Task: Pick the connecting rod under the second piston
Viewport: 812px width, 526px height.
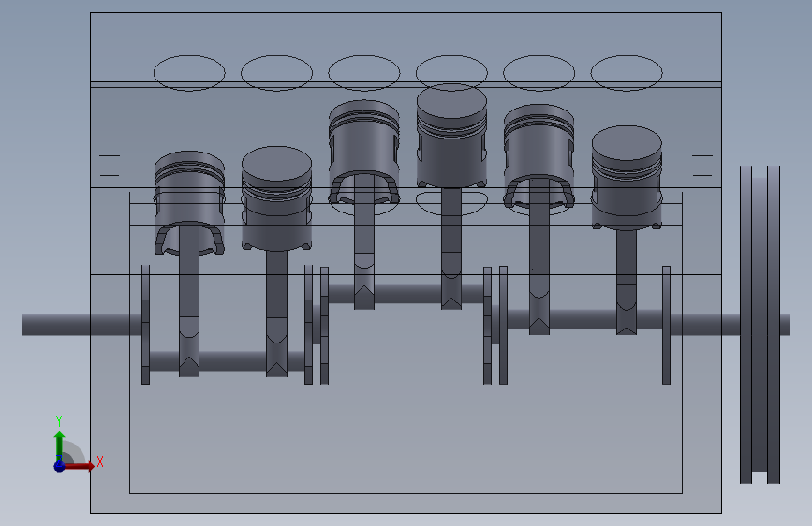Action: click(x=276, y=313)
